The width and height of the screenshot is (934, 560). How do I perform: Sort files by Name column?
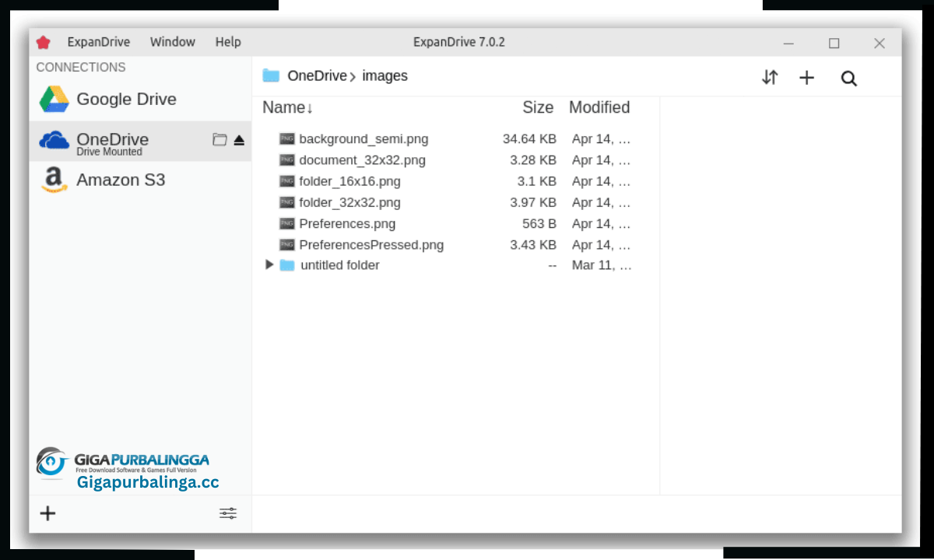pyautogui.click(x=288, y=107)
